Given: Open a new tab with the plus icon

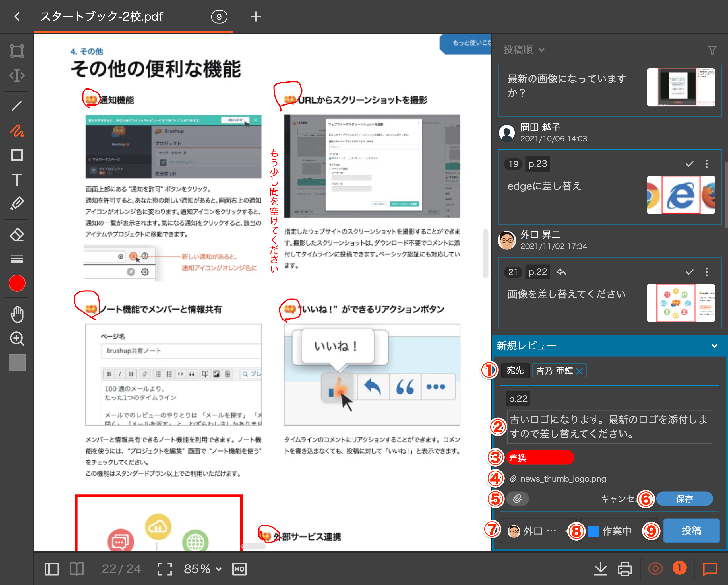Looking at the screenshot, I should pyautogui.click(x=256, y=16).
